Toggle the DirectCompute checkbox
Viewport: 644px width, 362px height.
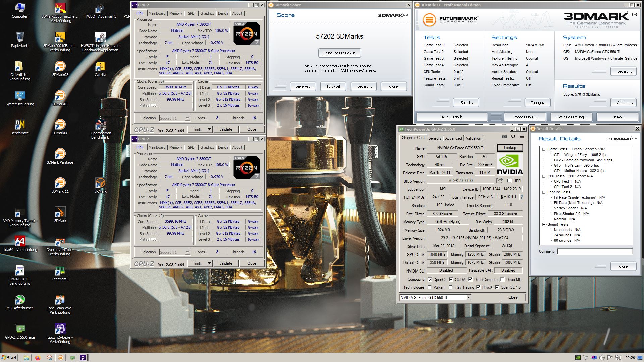tap(470, 279)
